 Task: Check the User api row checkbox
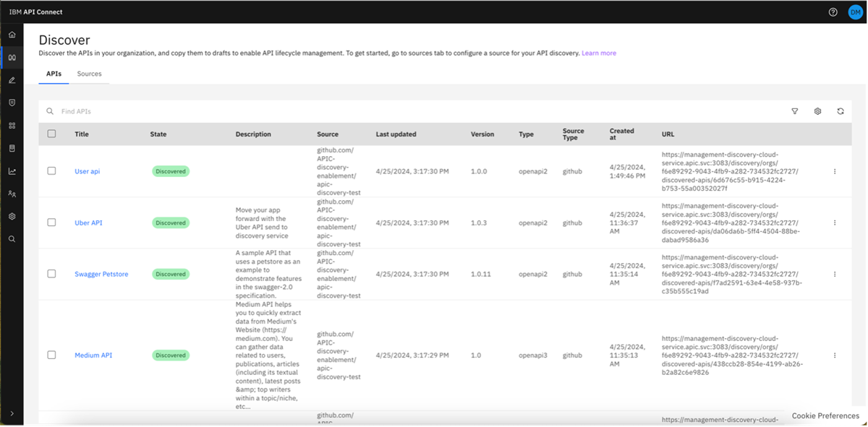point(51,171)
